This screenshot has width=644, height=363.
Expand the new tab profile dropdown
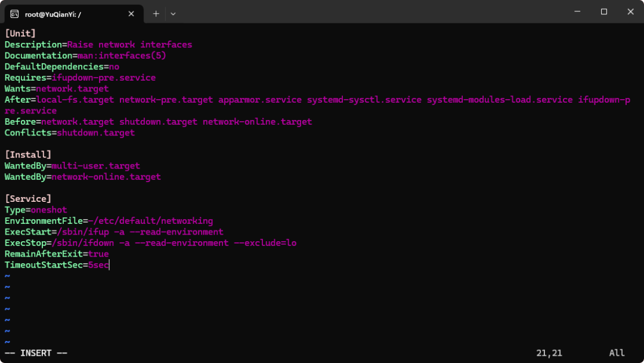[x=173, y=14]
